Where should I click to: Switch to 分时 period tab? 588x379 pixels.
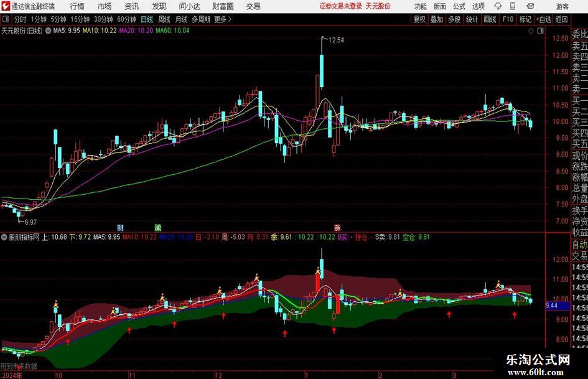(21, 19)
